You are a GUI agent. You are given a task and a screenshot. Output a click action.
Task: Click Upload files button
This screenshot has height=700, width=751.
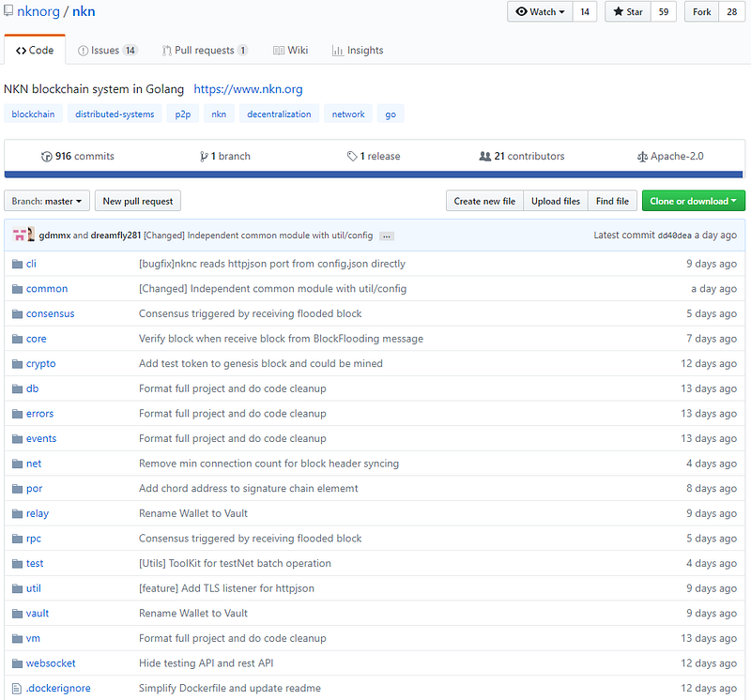pos(556,201)
